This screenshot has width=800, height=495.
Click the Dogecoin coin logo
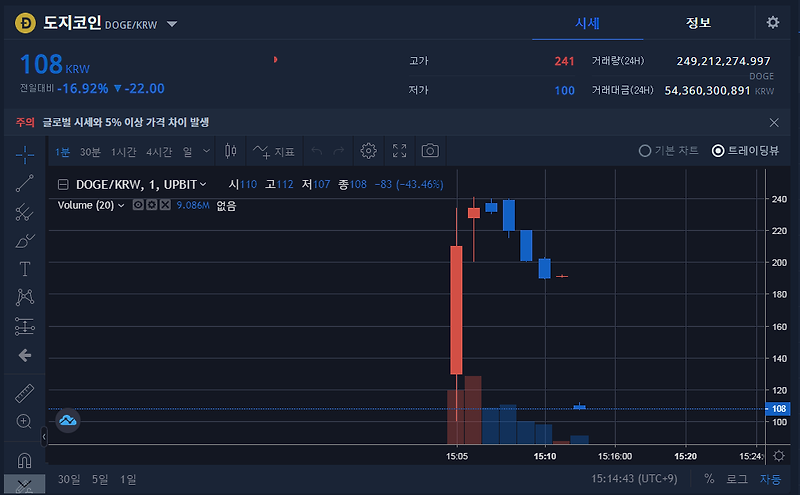25,23
